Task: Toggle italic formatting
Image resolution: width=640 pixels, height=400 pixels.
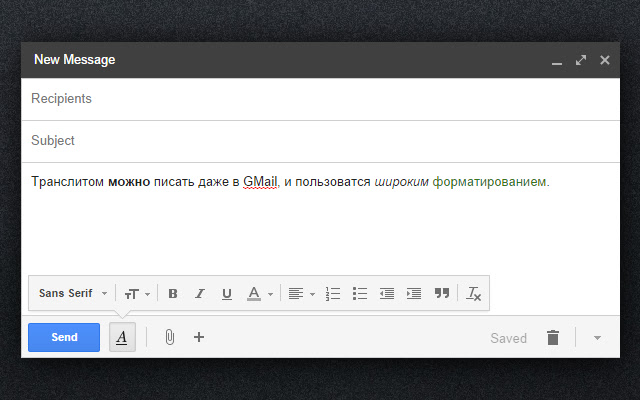Action: pyautogui.click(x=200, y=293)
